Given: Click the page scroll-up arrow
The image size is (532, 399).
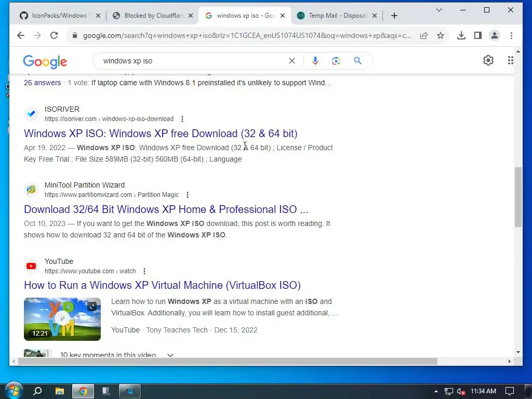Looking at the screenshot, I should (518, 51).
